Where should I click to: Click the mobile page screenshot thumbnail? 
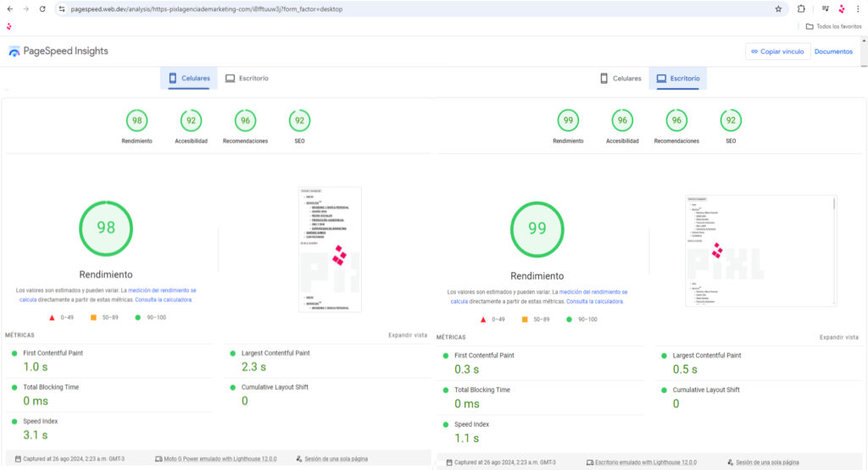(330, 249)
